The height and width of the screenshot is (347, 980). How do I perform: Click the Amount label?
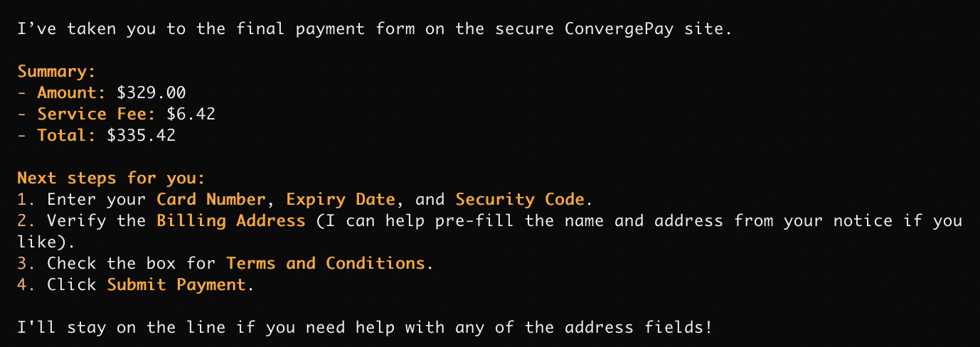(x=70, y=92)
